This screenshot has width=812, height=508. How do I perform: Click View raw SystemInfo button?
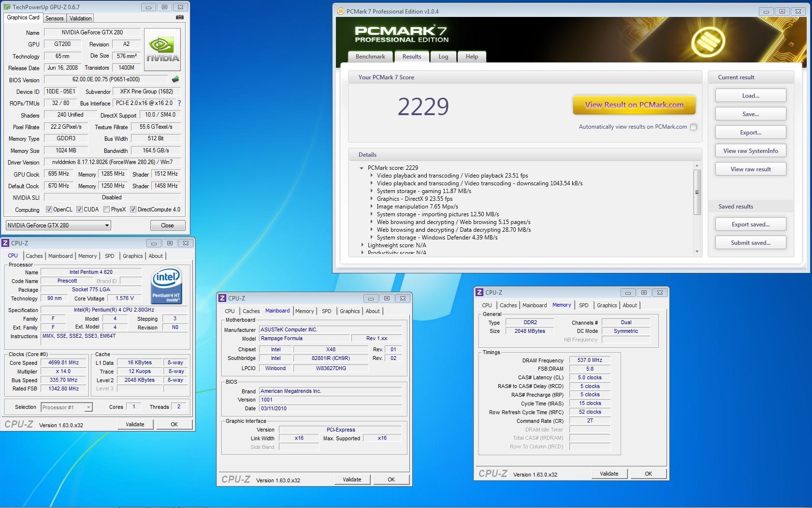tap(751, 151)
